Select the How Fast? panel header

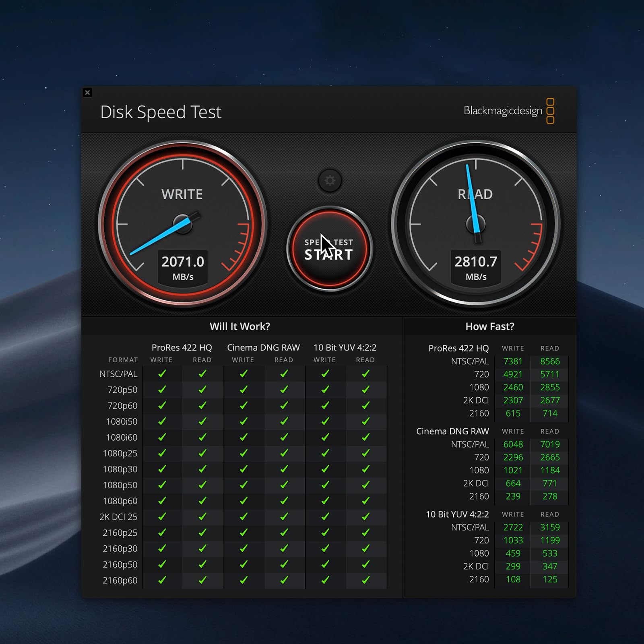point(489,326)
